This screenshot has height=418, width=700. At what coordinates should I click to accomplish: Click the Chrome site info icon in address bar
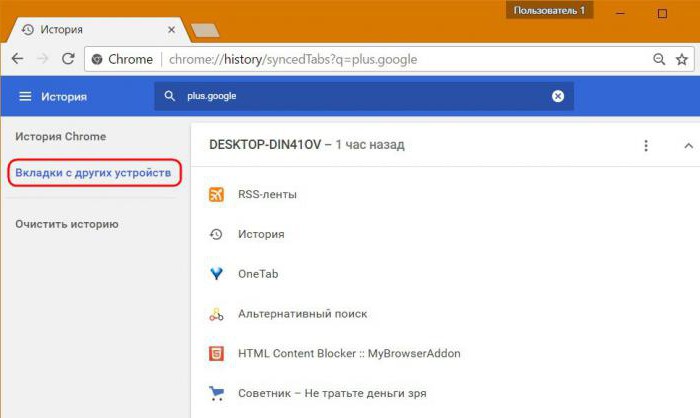point(97,59)
